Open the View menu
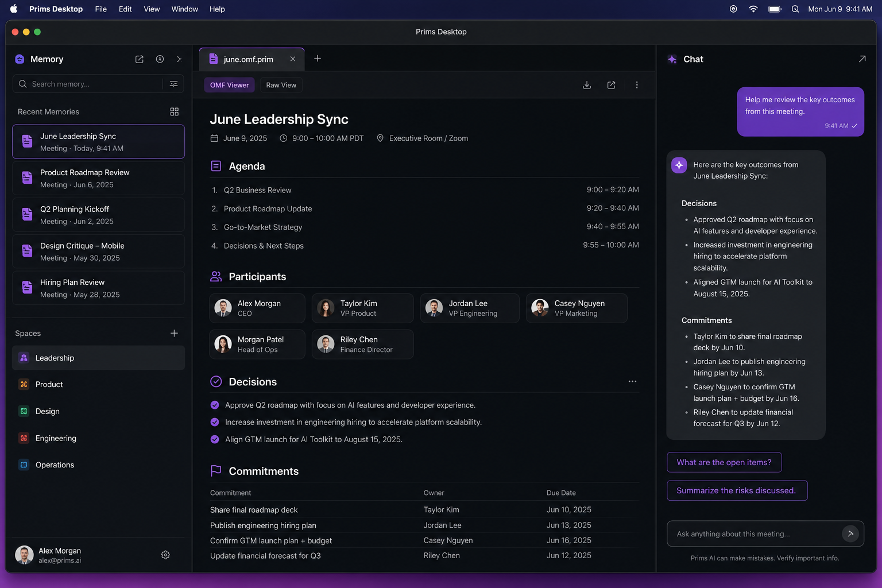The height and width of the screenshot is (588, 882). (x=152, y=9)
